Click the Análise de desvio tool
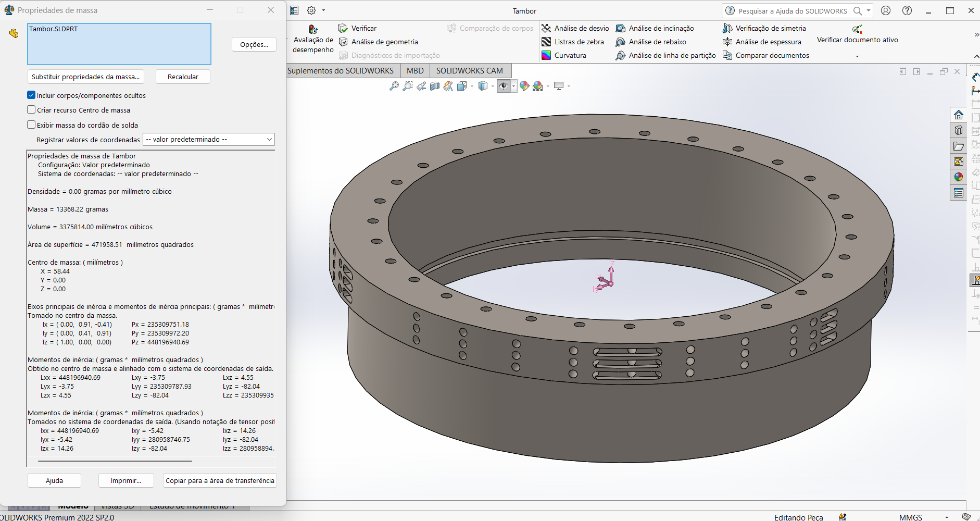This screenshot has height=521, width=980. coord(575,28)
